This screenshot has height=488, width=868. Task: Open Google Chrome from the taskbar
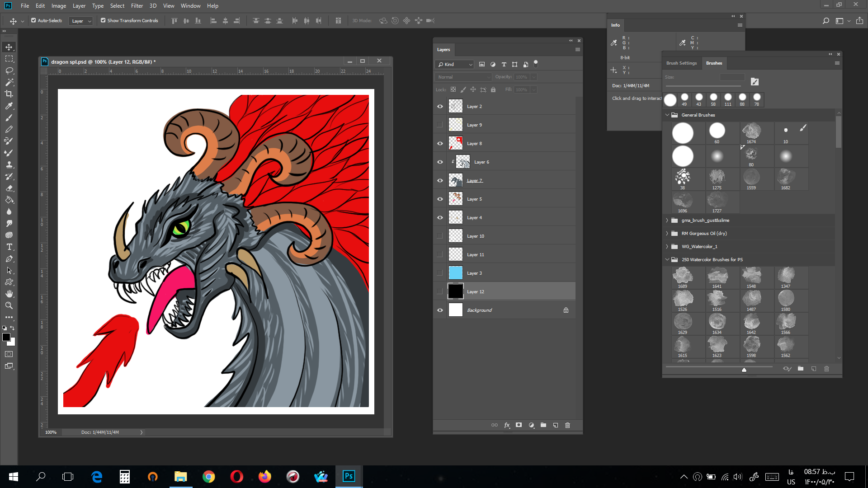point(208,477)
